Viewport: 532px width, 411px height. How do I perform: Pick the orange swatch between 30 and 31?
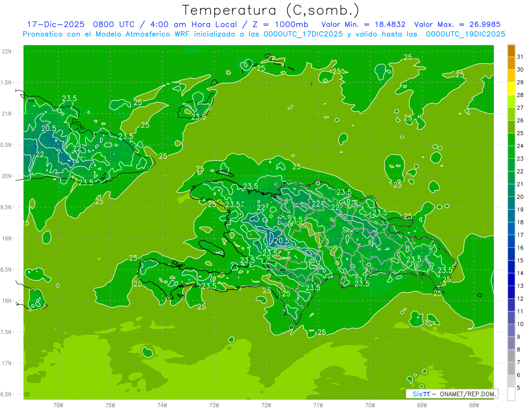[x=511, y=63]
